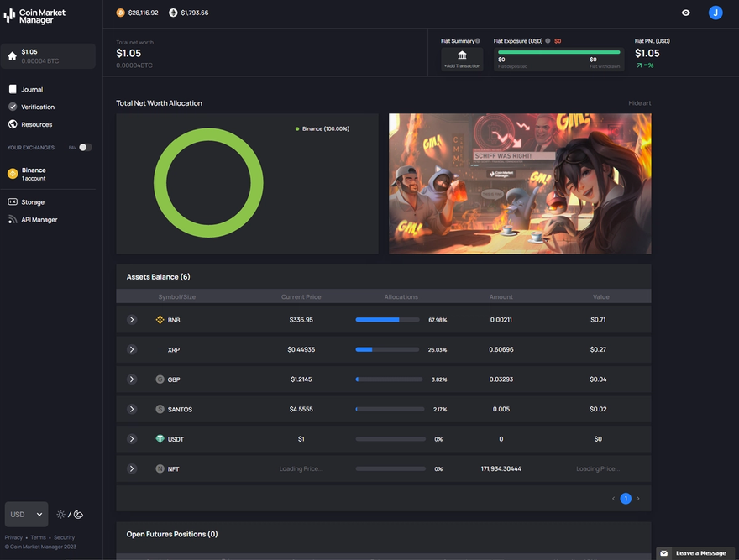Viewport: 739px width, 560px height.
Task: Toggle the eye icon to hide balances
Action: pyautogui.click(x=686, y=13)
